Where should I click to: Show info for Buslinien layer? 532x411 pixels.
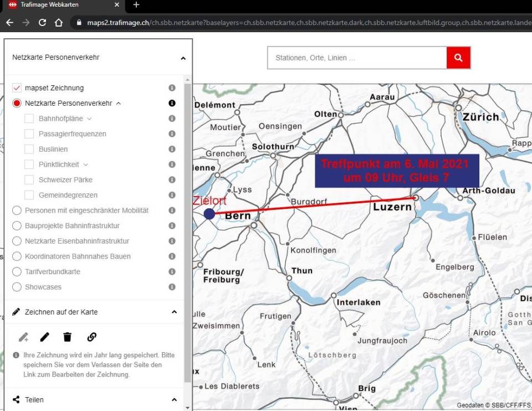(x=172, y=149)
